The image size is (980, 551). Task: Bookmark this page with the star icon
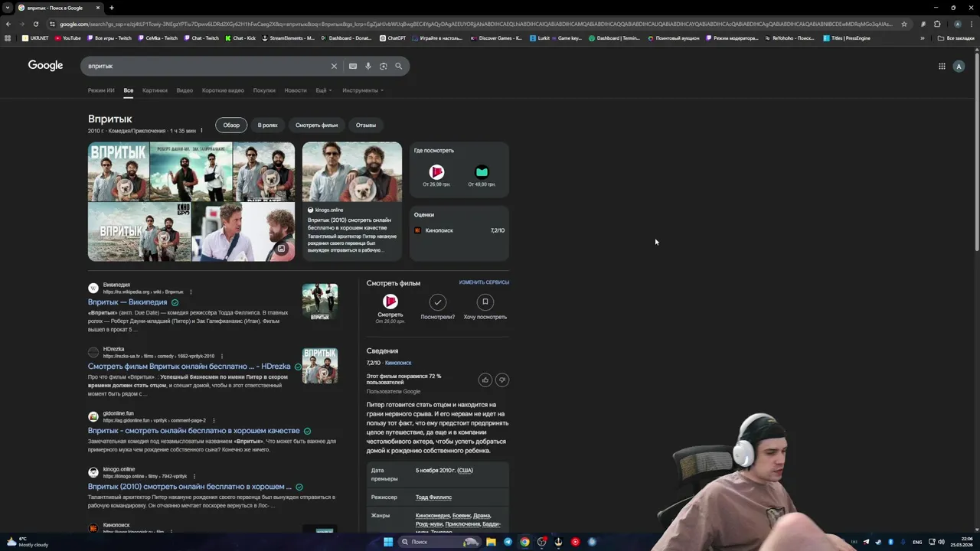pyautogui.click(x=904, y=24)
